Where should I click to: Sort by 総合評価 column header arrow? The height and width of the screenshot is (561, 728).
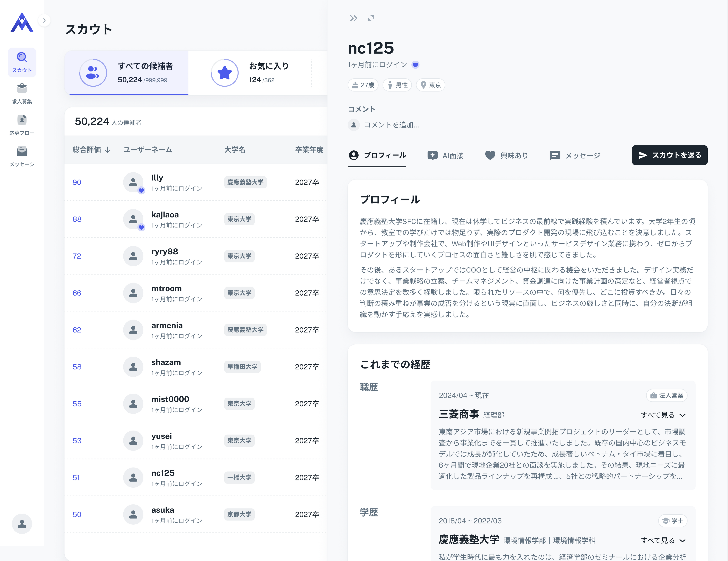(107, 150)
